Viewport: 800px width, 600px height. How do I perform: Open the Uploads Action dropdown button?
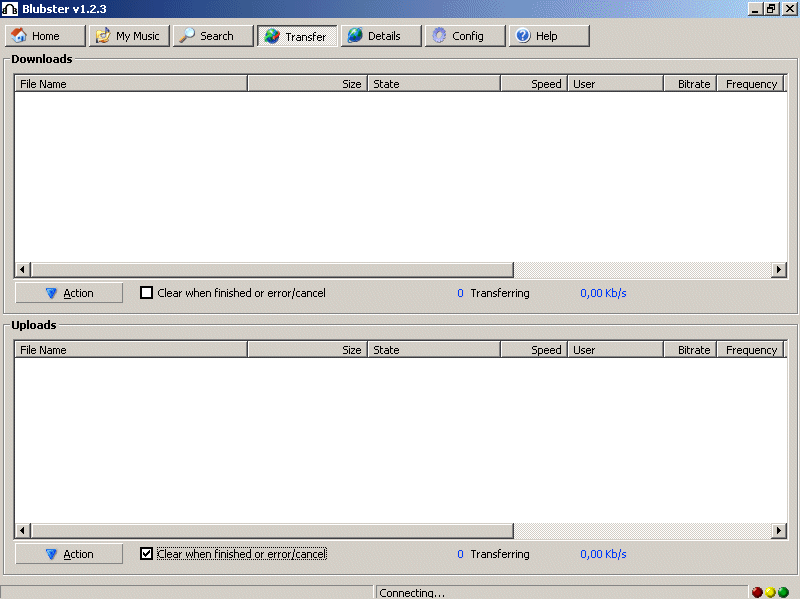[x=69, y=554]
